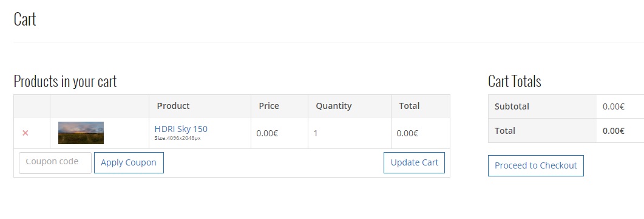Image resolution: width=644 pixels, height=219 pixels.
Task: Click the Product column header
Action: tap(173, 106)
